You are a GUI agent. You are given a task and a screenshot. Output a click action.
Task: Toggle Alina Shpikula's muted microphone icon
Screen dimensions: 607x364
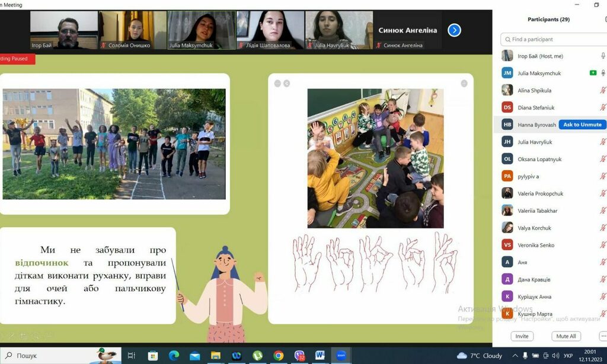[x=603, y=90]
